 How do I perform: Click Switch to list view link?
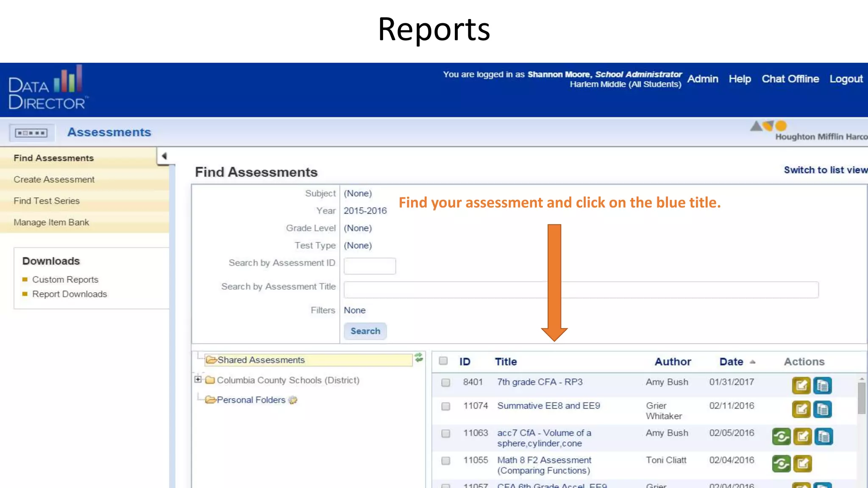[x=826, y=170]
